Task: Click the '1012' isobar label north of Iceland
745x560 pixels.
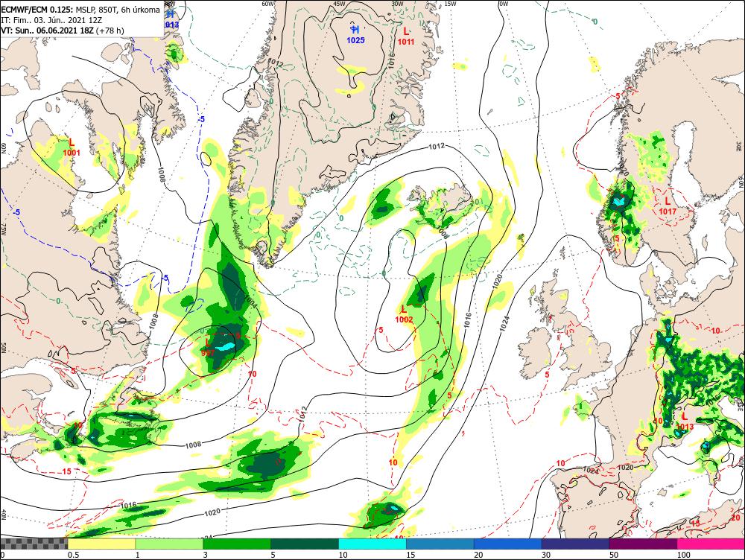Action: (x=436, y=146)
